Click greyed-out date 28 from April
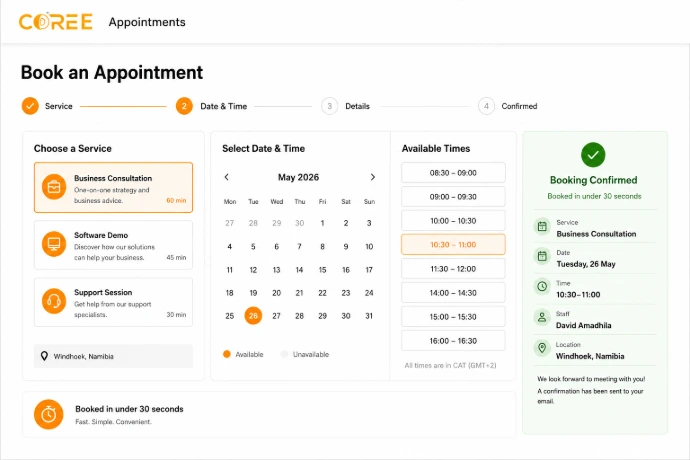 pyautogui.click(x=253, y=223)
